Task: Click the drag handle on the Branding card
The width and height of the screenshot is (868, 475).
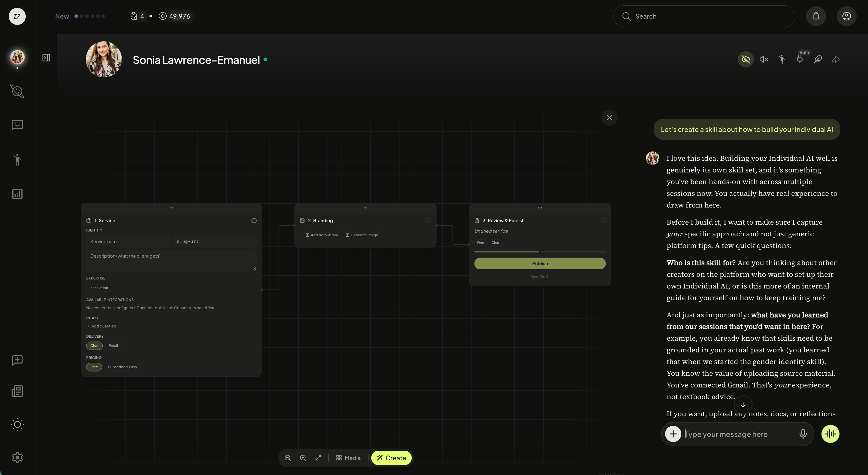Action: 365,208
